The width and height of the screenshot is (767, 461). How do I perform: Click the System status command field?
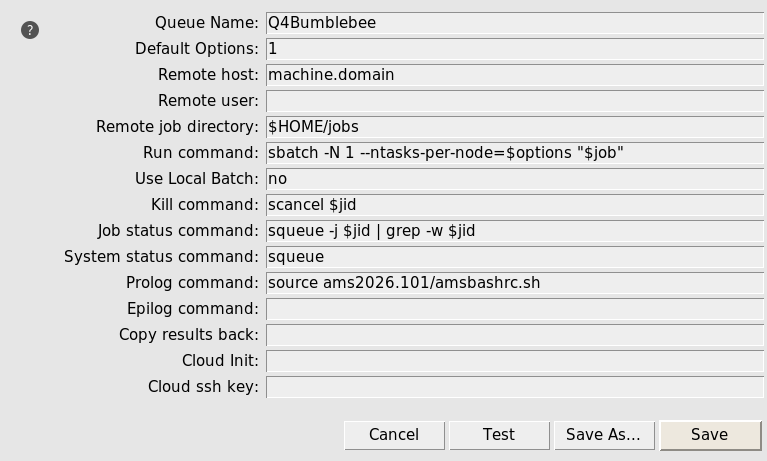(514, 257)
